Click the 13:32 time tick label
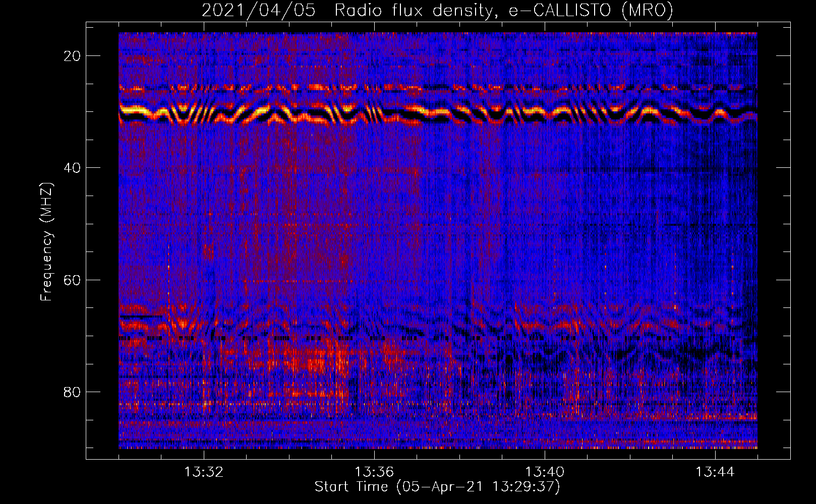 point(204,472)
